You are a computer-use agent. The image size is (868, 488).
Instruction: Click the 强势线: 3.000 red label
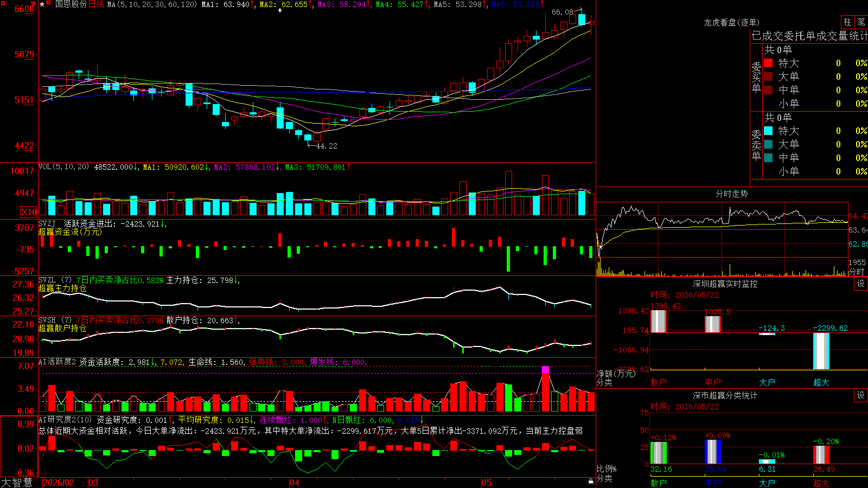pos(277,362)
